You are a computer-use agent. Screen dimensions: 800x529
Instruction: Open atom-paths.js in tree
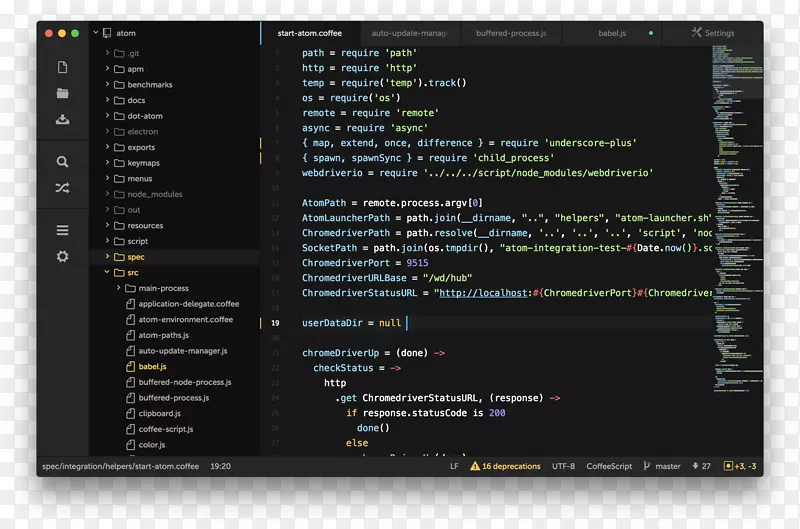(x=163, y=335)
